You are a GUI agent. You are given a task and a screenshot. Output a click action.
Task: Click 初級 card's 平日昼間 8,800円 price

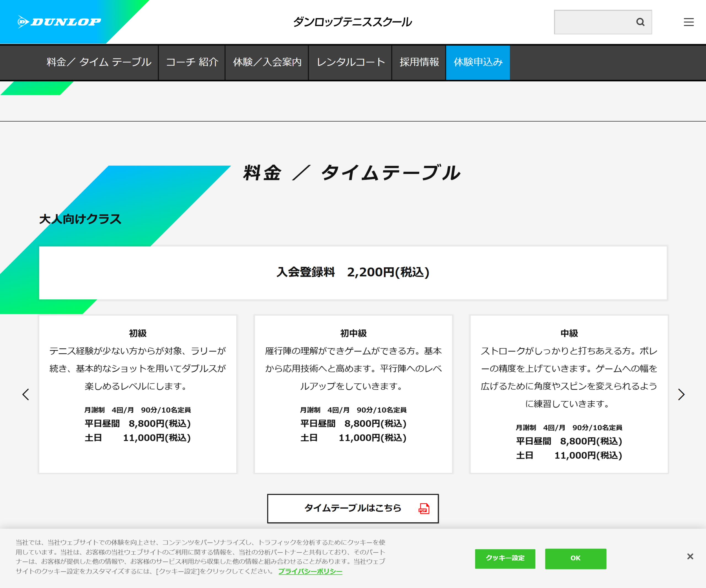(x=138, y=424)
